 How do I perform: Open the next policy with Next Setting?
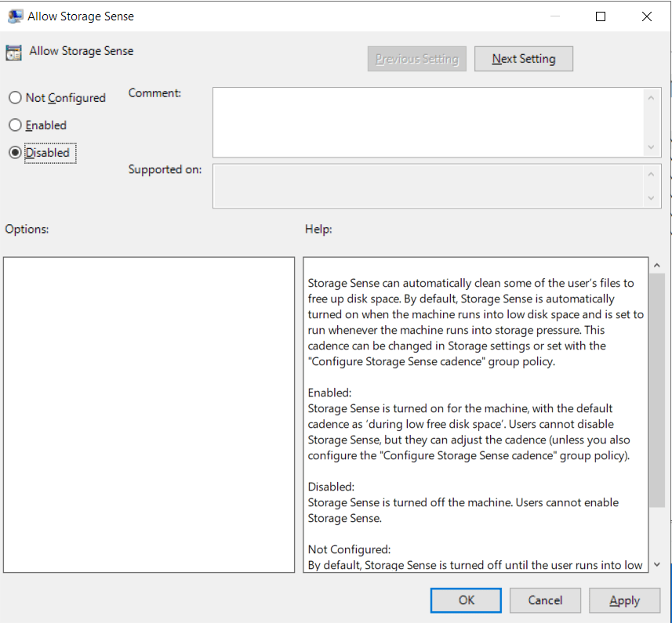(x=523, y=58)
